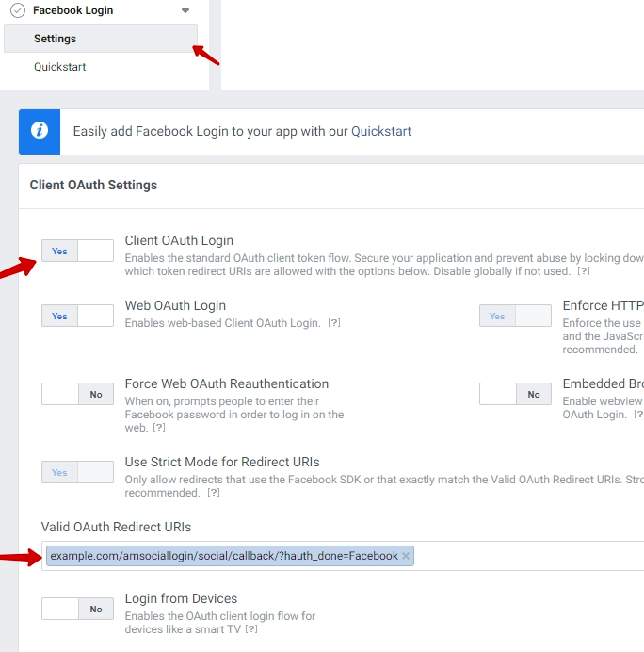
Task: Click Force Web OAuth Reauthentication title
Action: click(227, 383)
